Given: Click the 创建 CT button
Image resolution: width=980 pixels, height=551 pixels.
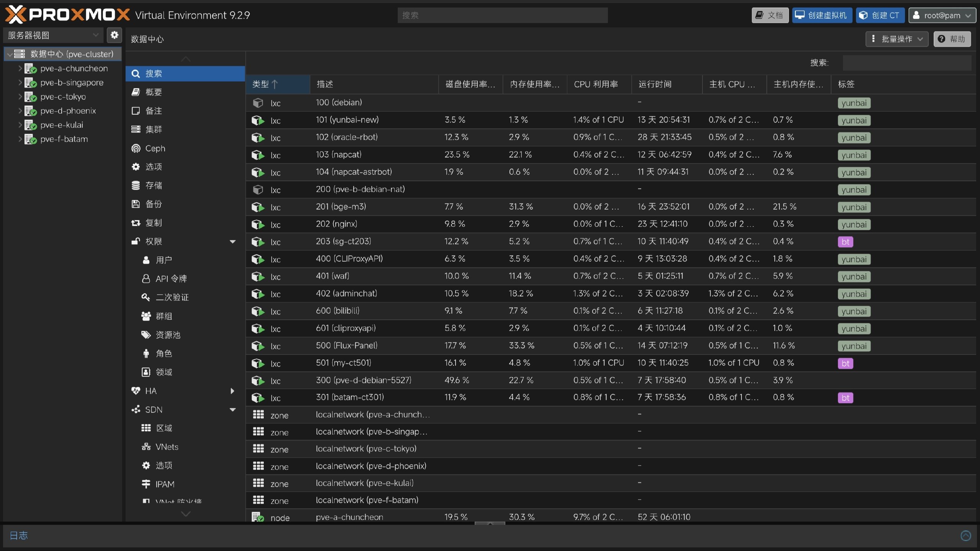Looking at the screenshot, I should click(x=880, y=15).
